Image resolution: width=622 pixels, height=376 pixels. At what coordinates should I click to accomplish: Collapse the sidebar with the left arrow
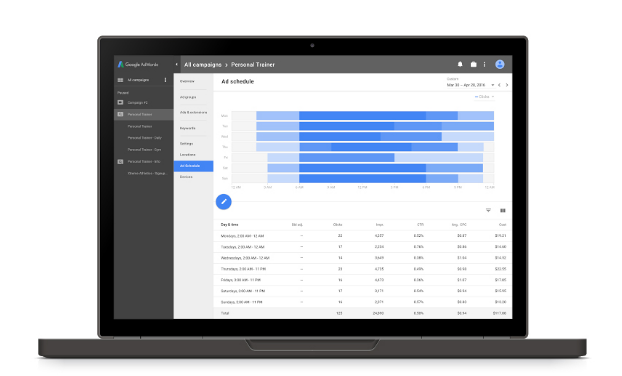tap(177, 64)
